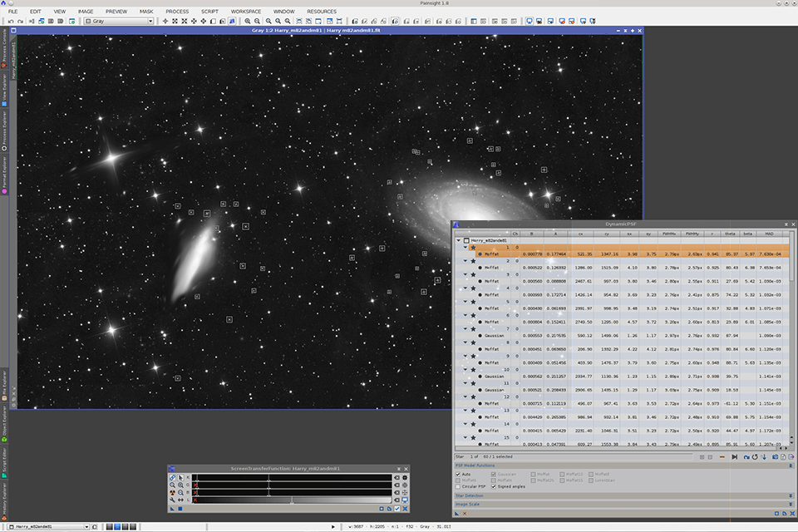Collapse the Harry_m82andm81 tree root
Image resolution: width=798 pixels, height=532 pixels.
tap(459, 240)
